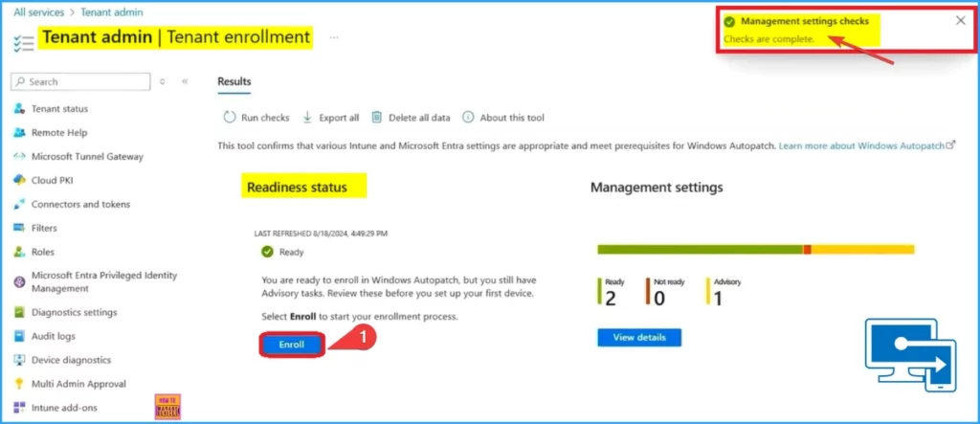Open Multi Admin Approval item
The width and height of the screenshot is (980, 424).
pyautogui.click(x=78, y=384)
